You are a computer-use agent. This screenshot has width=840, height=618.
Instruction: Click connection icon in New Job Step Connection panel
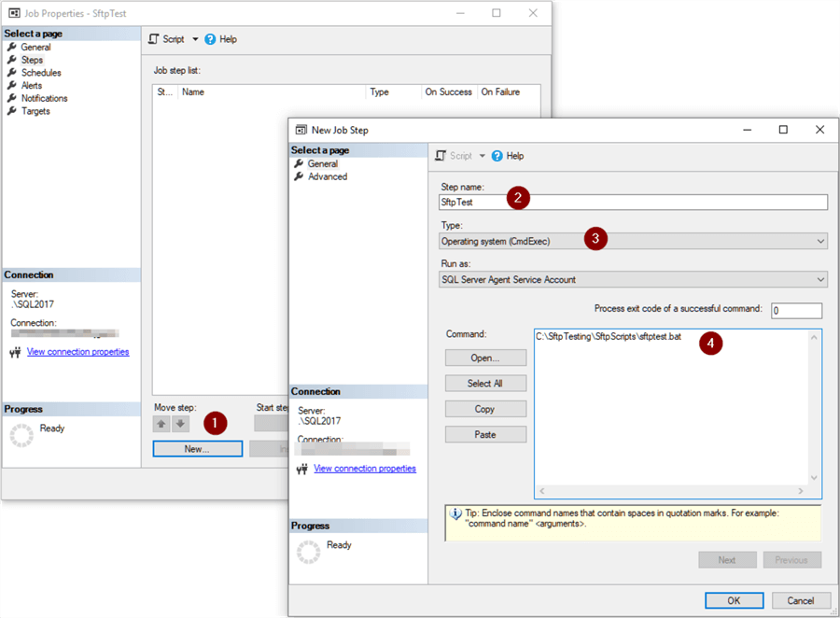(x=302, y=469)
